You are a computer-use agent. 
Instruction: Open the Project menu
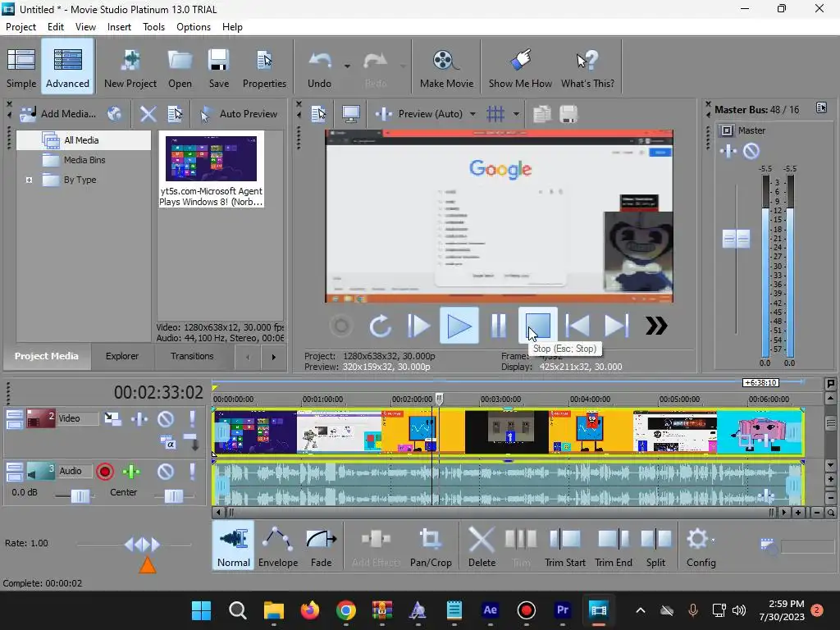coord(21,27)
